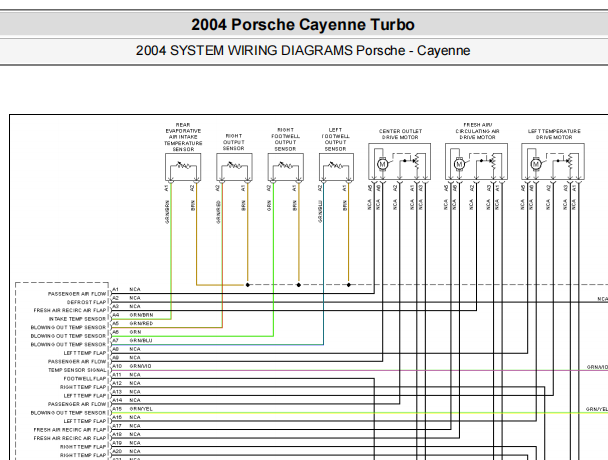Click the vertical 'GRN/BRN' label under Rear Evaporative sensor

[x=167, y=212]
